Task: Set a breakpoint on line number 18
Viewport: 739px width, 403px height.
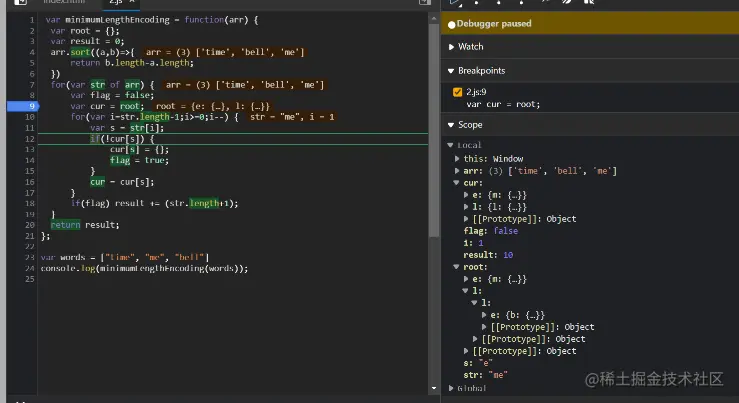Action: (x=30, y=203)
